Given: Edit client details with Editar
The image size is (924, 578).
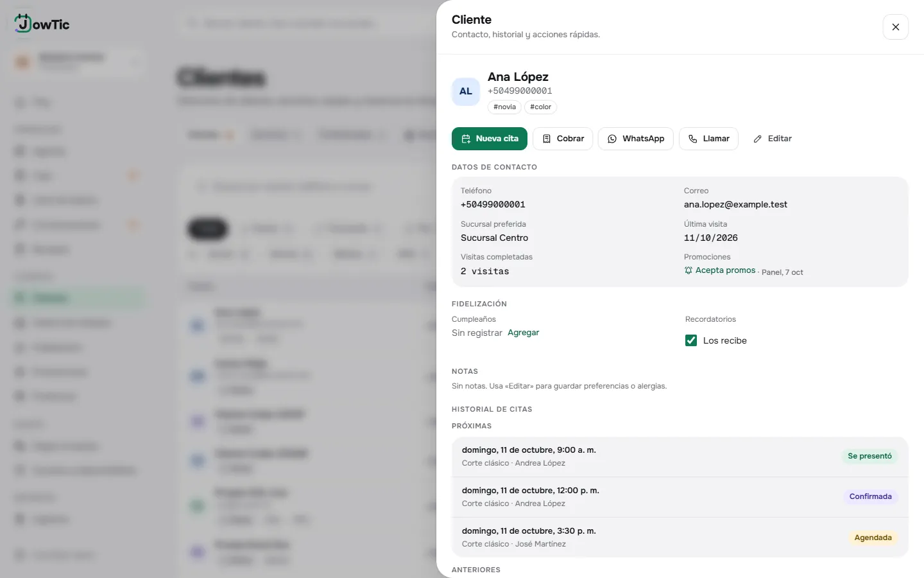Looking at the screenshot, I should tap(773, 139).
